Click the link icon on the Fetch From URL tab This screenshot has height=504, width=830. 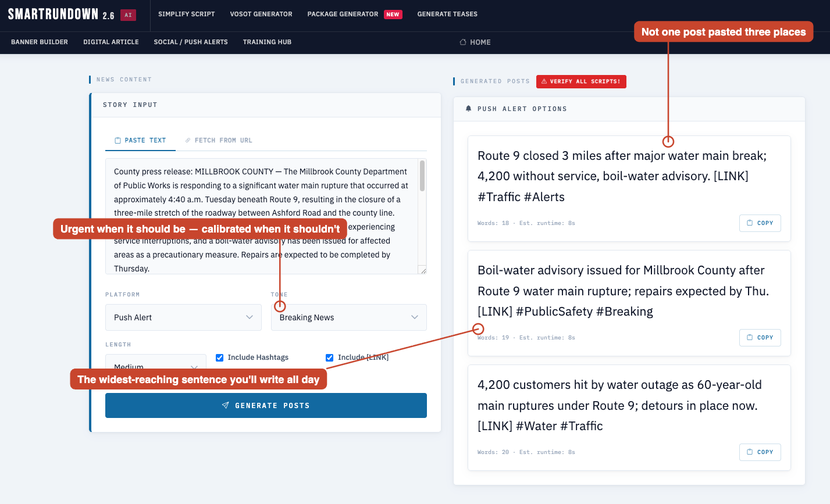(188, 140)
